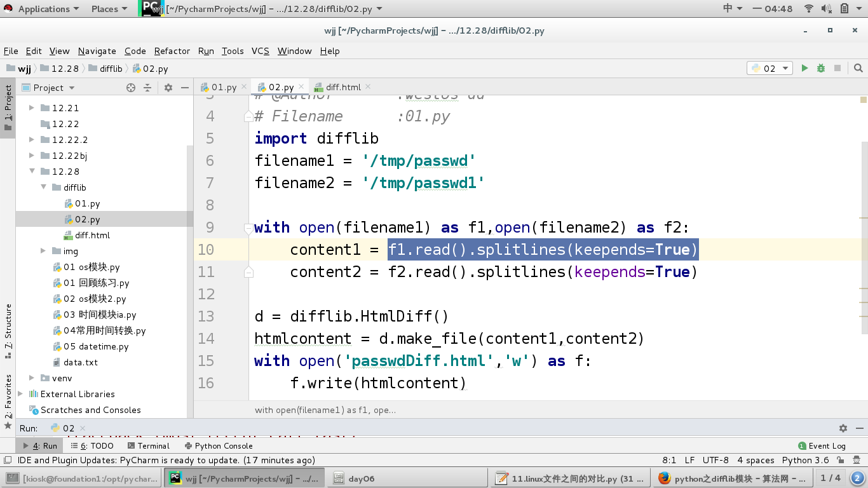Run the 02 configuration with green play icon
Screen dimensions: 868x488
click(x=804, y=68)
